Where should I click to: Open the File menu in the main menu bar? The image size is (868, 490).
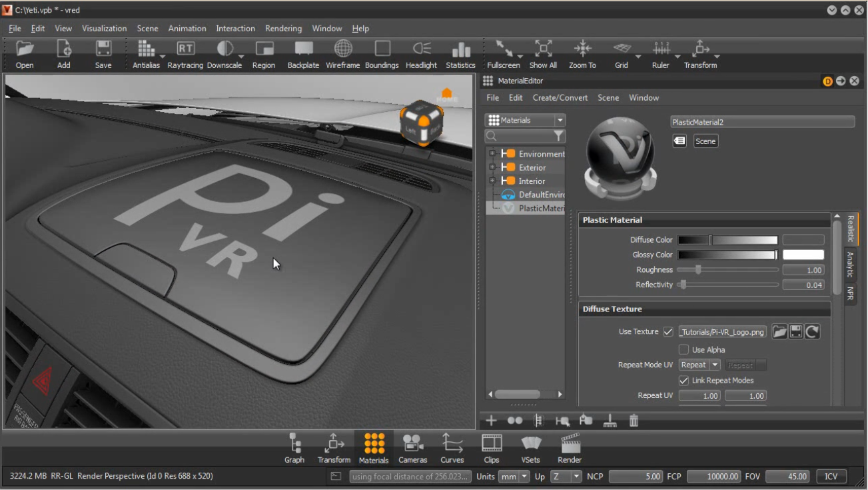[x=15, y=29]
